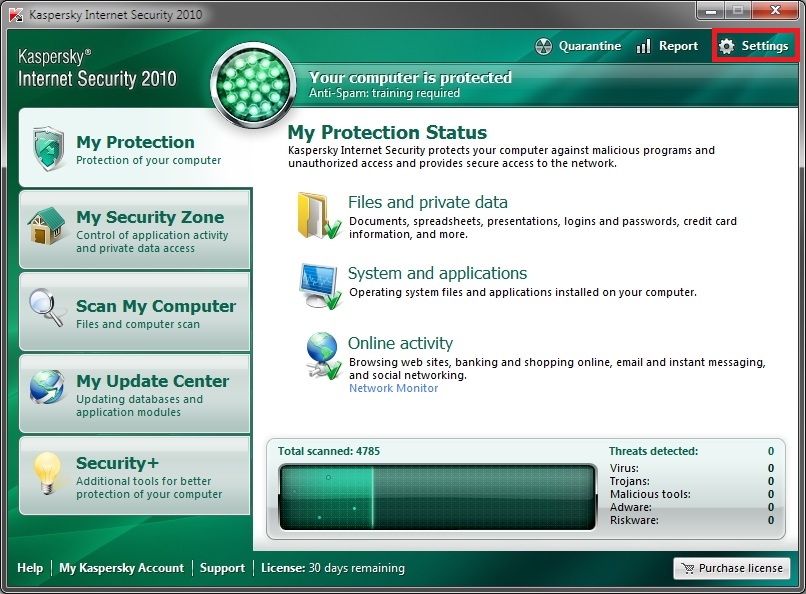This screenshot has height=594, width=806.
Task: Click the scan activity graph display
Action: point(437,497)
